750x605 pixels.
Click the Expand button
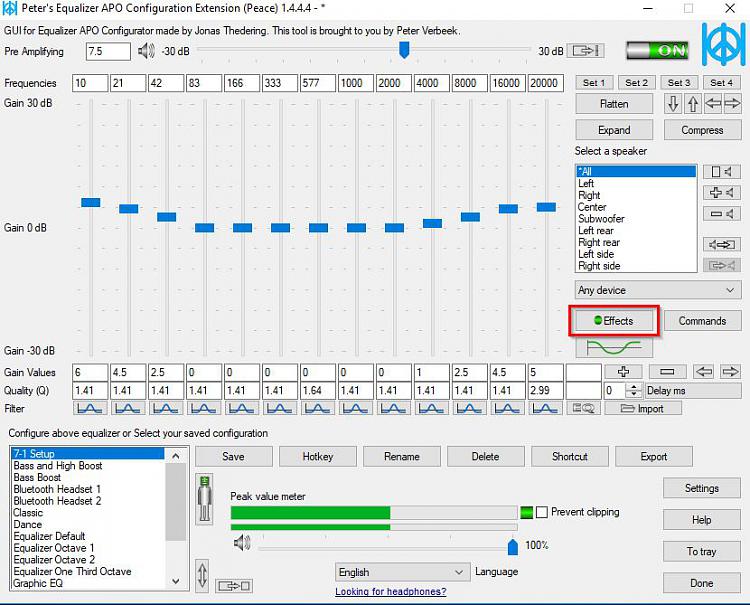click(x=614, y=130)
